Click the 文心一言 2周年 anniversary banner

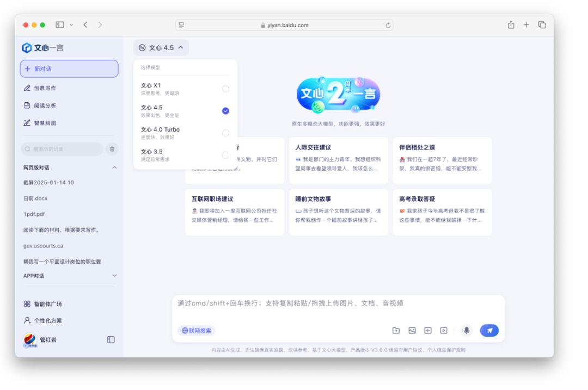point(338,95)
